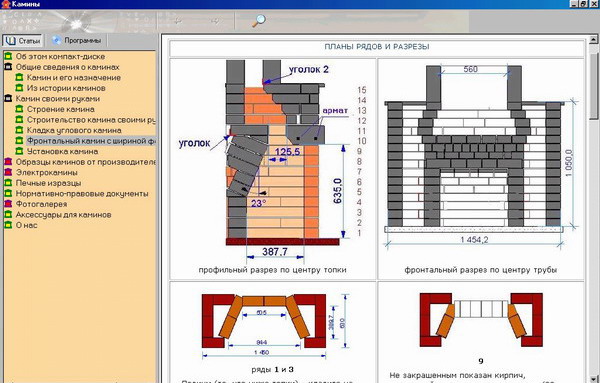Switch to the 'Статьи' tab
Screen dimensions: 600x383
click(x=23, y=40)
